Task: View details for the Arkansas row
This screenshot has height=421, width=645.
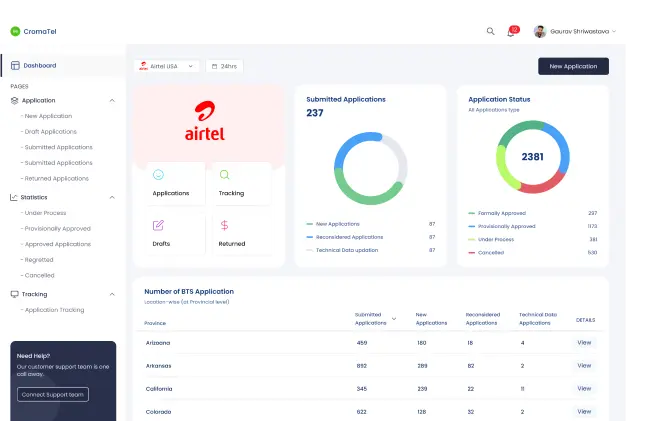Action: 584,366
